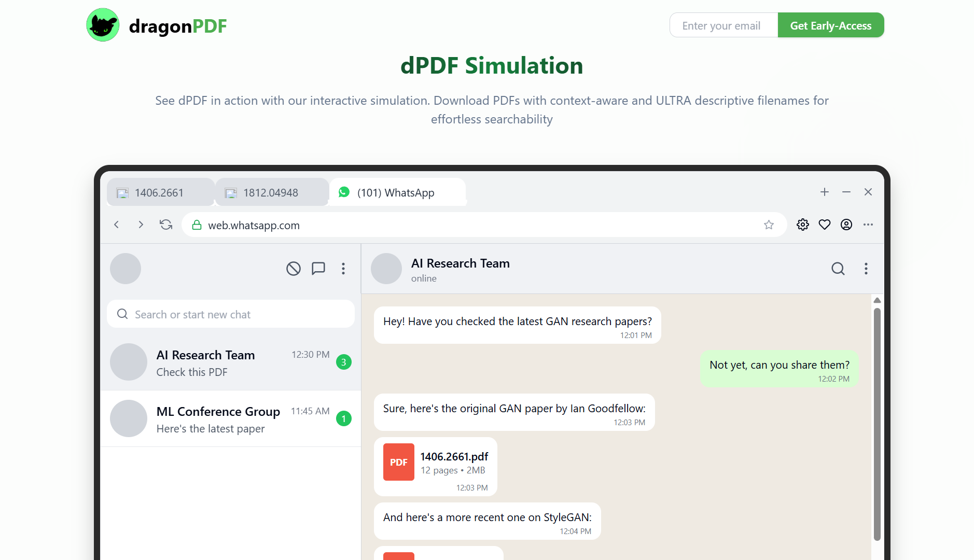Switch to the 1812.04948 browser tab
Viewport: 974px width, 560px height.
(272, 192)
